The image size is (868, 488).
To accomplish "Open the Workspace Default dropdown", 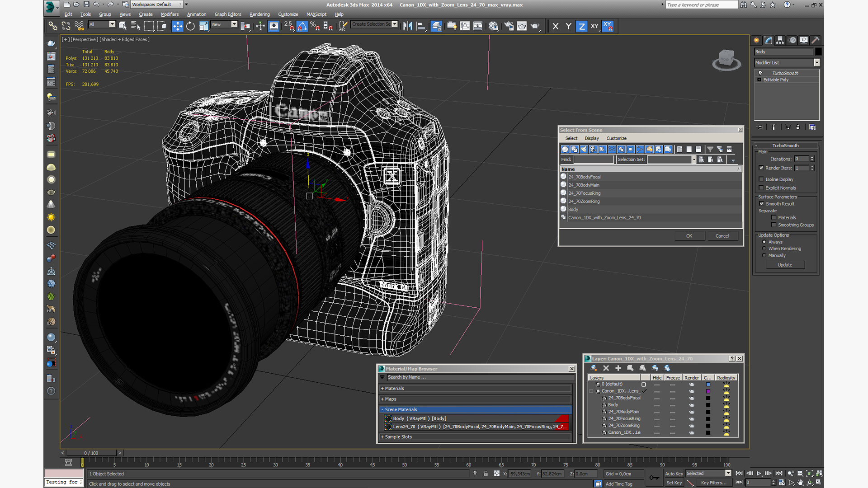I will (x=156, y=5).
